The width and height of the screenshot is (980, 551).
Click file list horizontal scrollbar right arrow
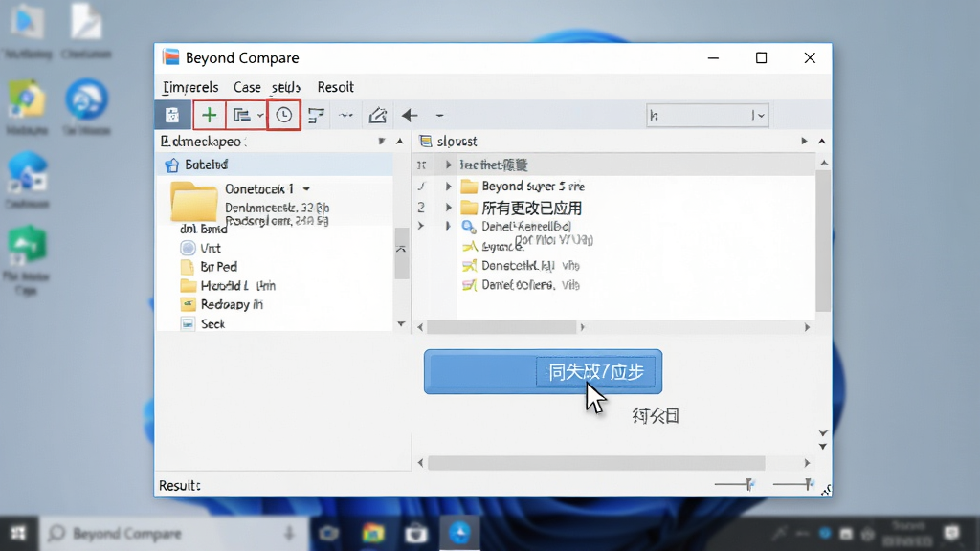(807, 327)
